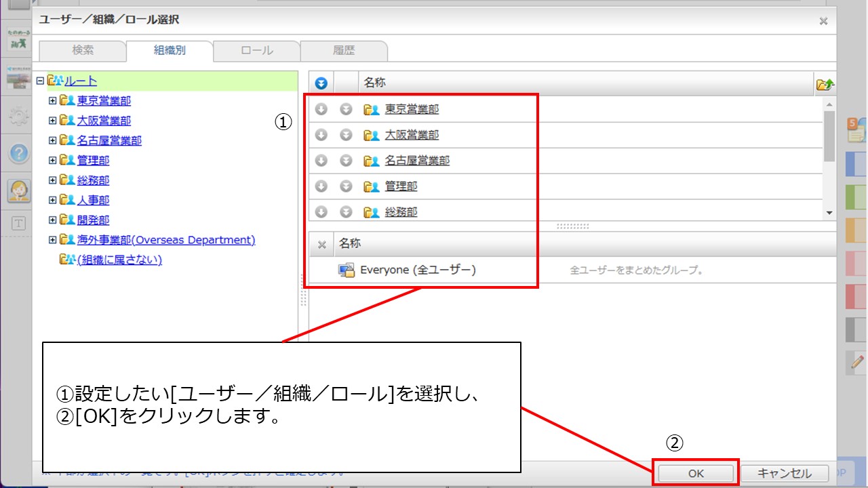Click the キャンセル button
868x488 pixels.
(x=784, y=473)
